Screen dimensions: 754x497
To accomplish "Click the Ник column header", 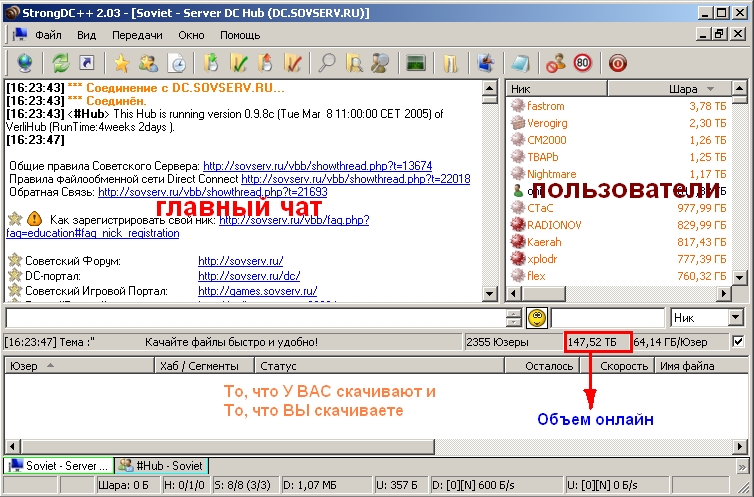I will click(x=556, y=89).
